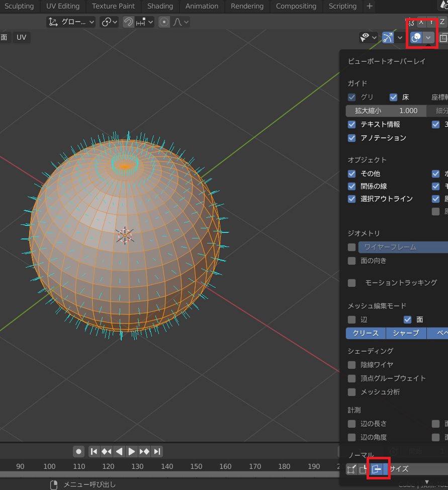Click the クリース overlay button
Image resolution: width=448 pixels, height=490 pixels.
(x=366, y=333)
